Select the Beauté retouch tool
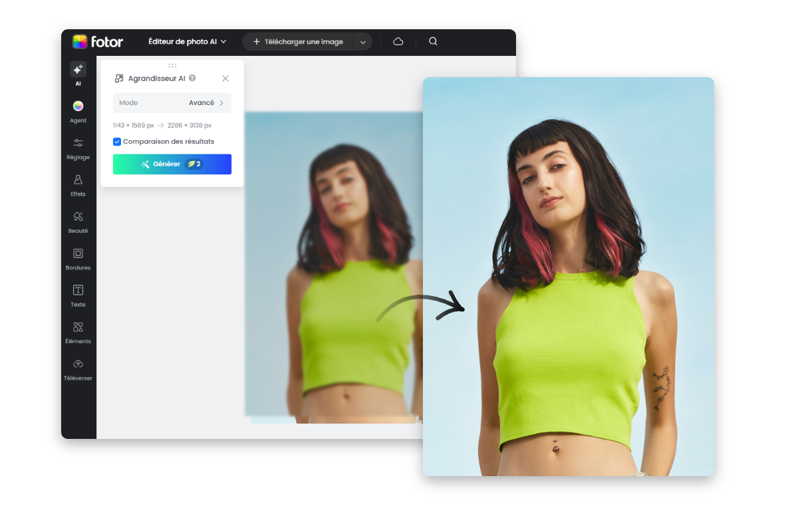 pos(78,217)
